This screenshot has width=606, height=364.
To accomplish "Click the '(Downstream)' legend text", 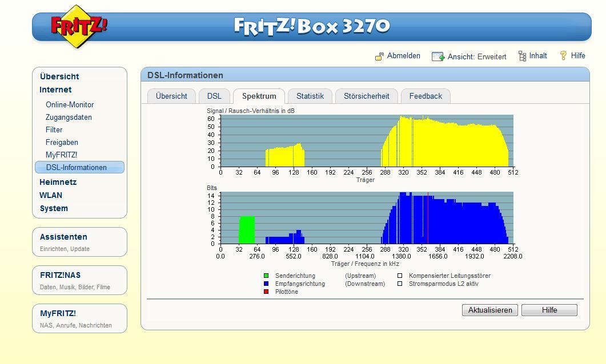I will (x=365, y=284).
